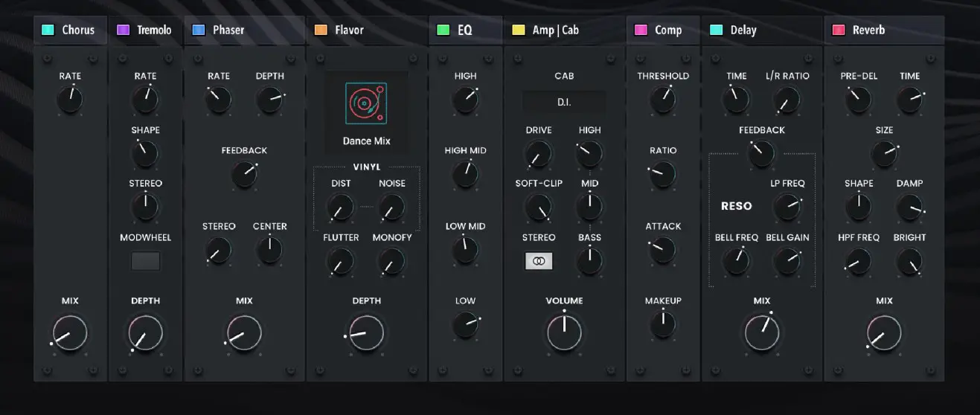The image size is (980, 415).
Task: Click the EQ LOW MID knob
Action: pos(466,251)
